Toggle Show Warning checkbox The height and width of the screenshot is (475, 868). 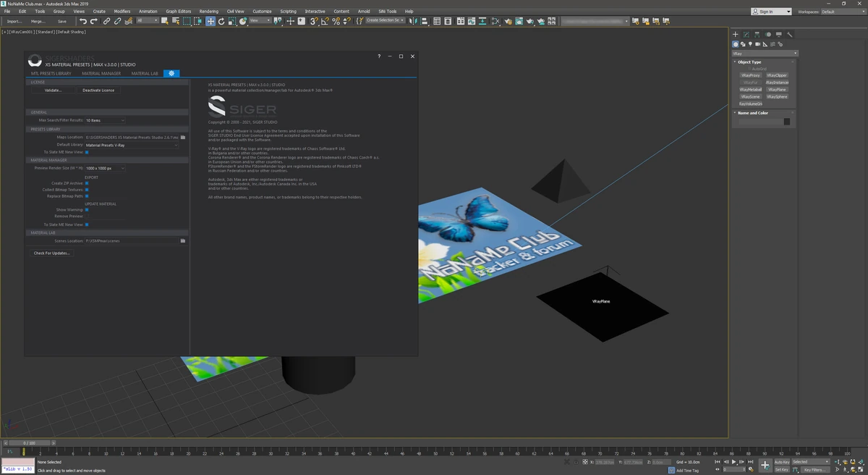[87, 209]
